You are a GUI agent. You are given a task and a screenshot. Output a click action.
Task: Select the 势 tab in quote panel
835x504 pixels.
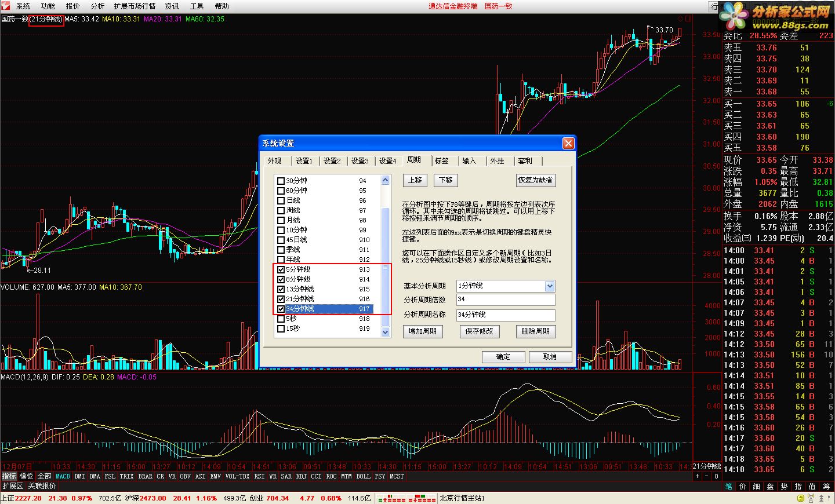point(784,487)
